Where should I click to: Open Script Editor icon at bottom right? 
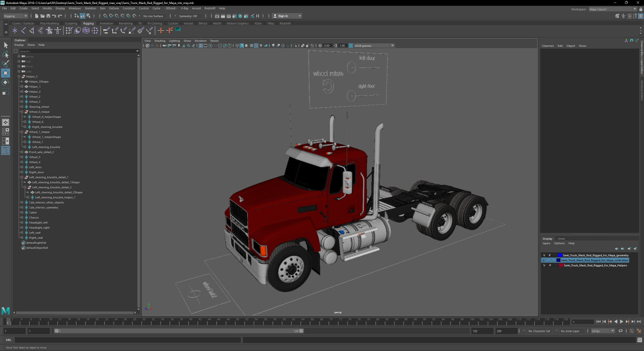pos(639,340)
